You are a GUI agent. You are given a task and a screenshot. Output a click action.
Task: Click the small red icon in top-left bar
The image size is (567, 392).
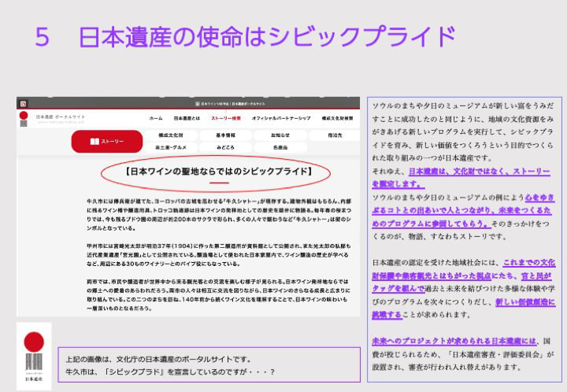[23, 103]
